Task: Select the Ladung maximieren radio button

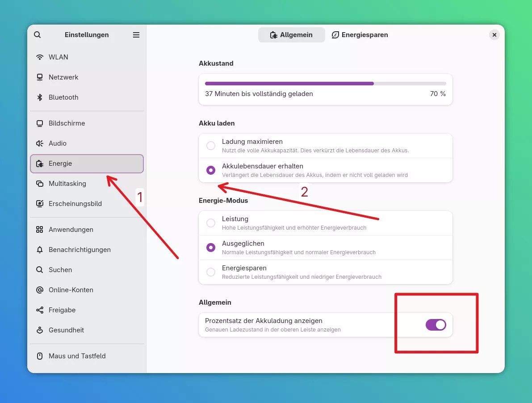Action: pyautogui.click(x=211, y=146)
